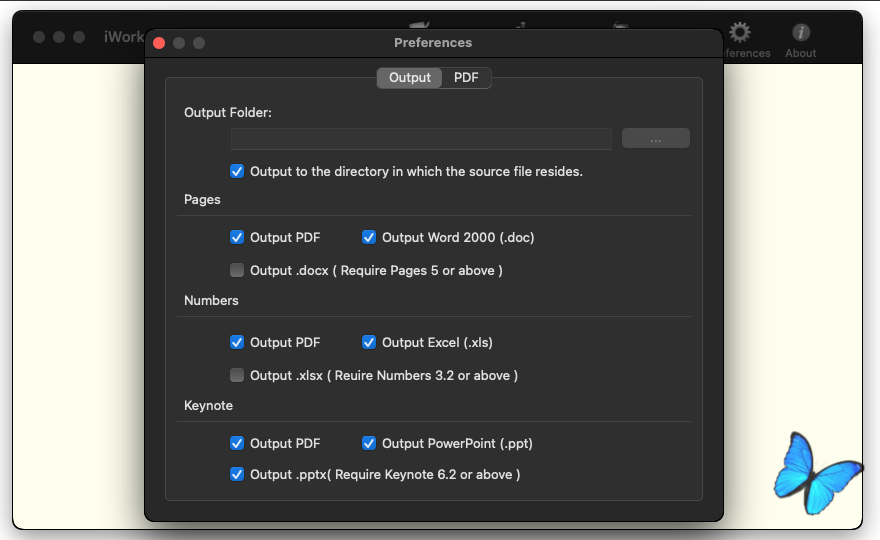Disable Output .pptx for Keynote

[237, 474]
